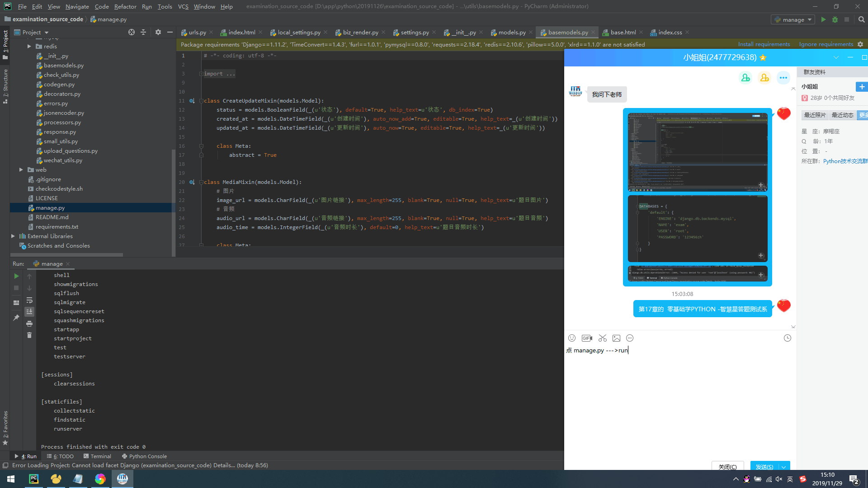
Task: Toggle scroll to end icon in Run console
Action: click(x=29, y=311)
